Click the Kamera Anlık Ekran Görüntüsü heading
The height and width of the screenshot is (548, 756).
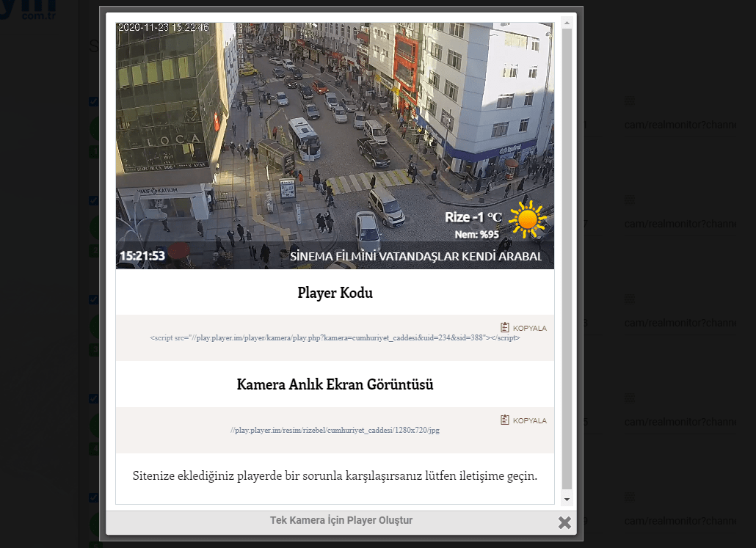(335, 384)
